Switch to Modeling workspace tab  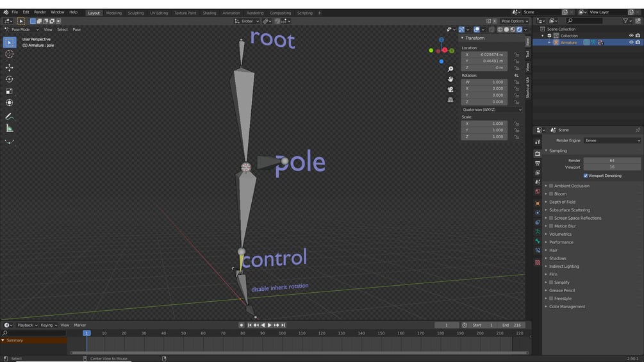tap(114, 13)
